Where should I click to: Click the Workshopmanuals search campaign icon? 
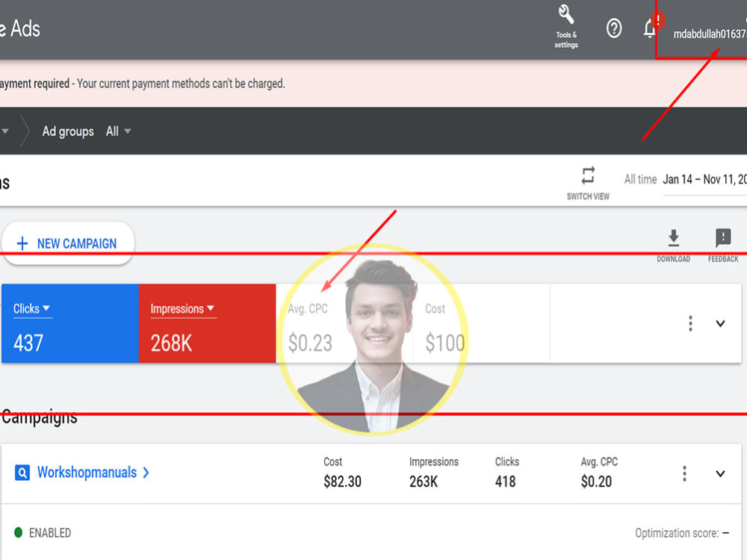[x=22, y=473]
